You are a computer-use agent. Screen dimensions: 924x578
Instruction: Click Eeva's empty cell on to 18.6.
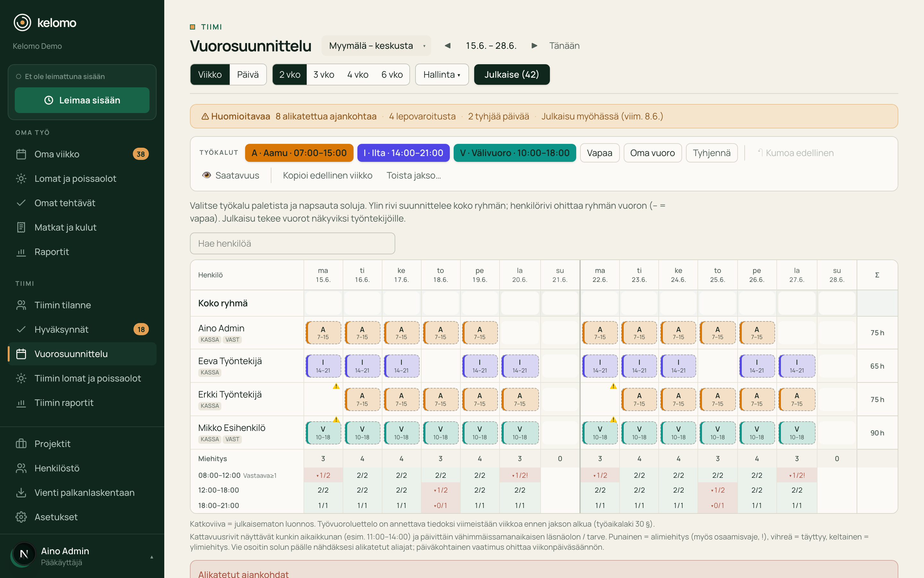point(440,366)
